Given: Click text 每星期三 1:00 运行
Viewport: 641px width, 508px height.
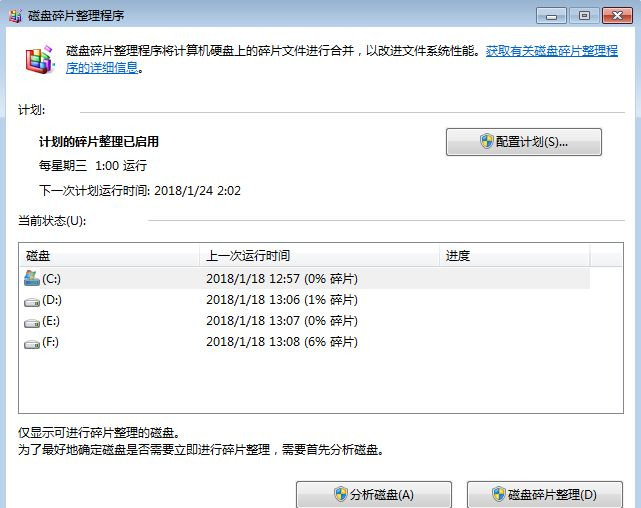Looking at the screenshot, I should tap(93, 166).
